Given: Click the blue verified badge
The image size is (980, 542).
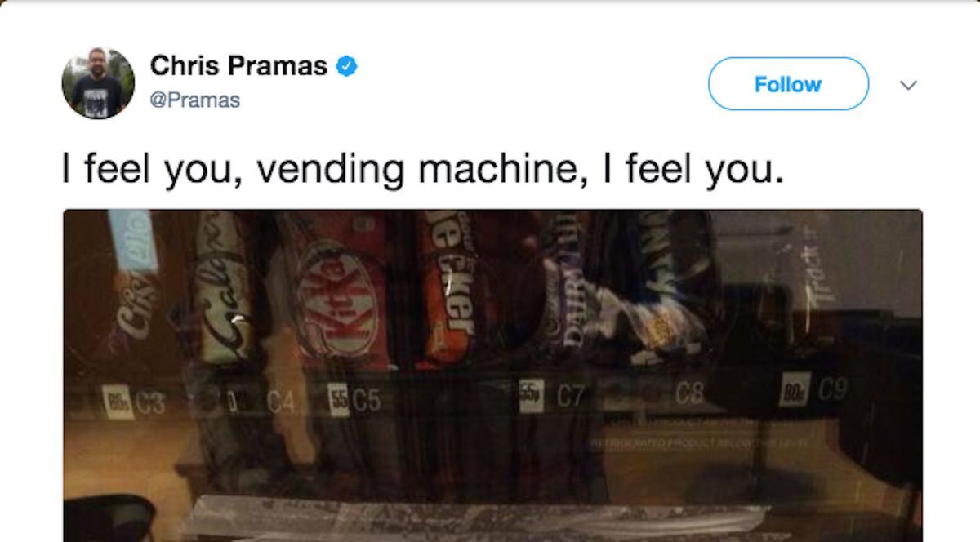Looking at the screenshot, I should [x=347, y=66].
